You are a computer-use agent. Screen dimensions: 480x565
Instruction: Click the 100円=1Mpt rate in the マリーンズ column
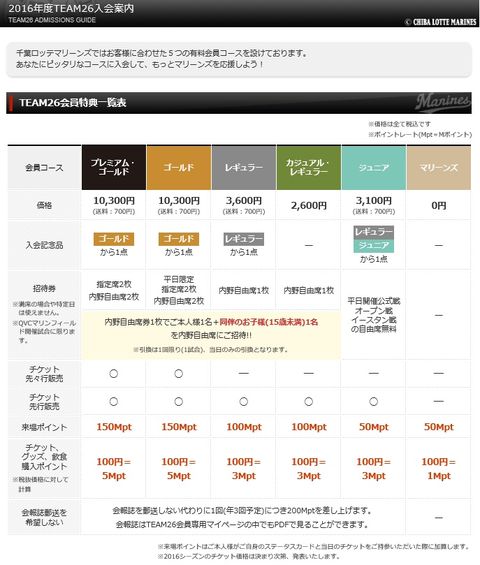[439, 469]
